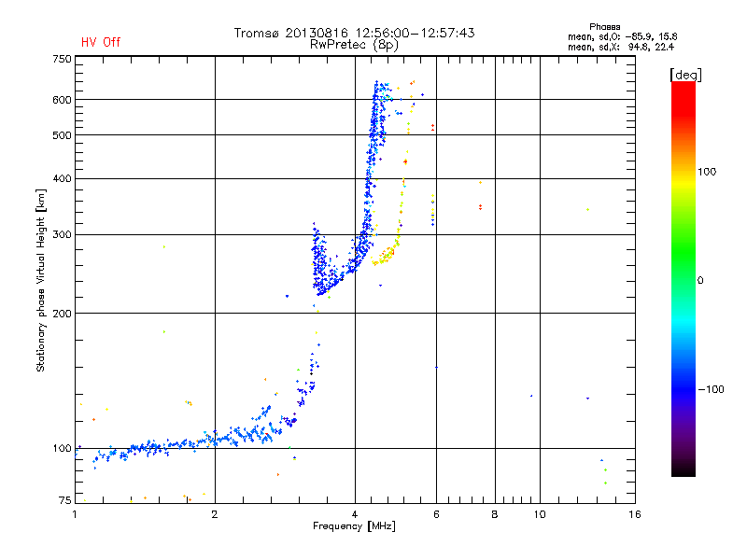Click the 'Phases' statistics heading
Viewport: 747px width, 560px height.
click(x=604, y=27)
